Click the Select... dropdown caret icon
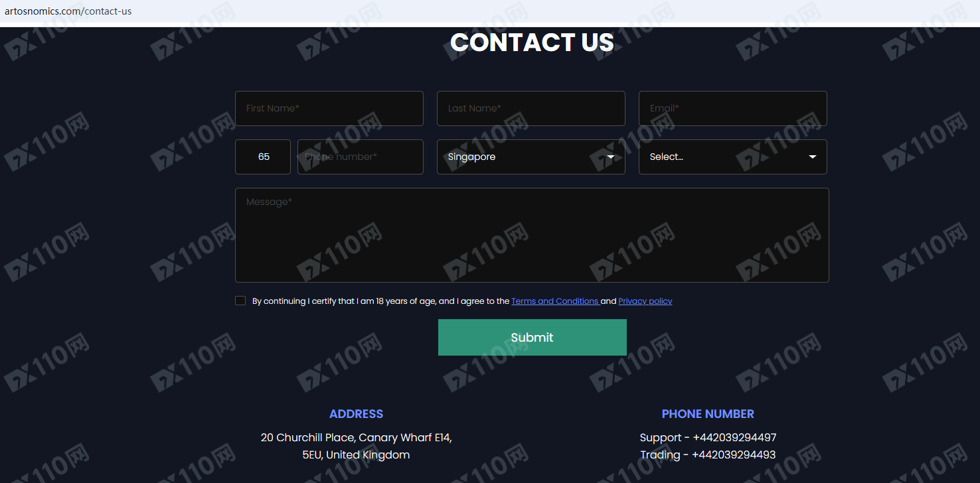The width and height of the screenshot is (980, 483). (x=813, y=157)
